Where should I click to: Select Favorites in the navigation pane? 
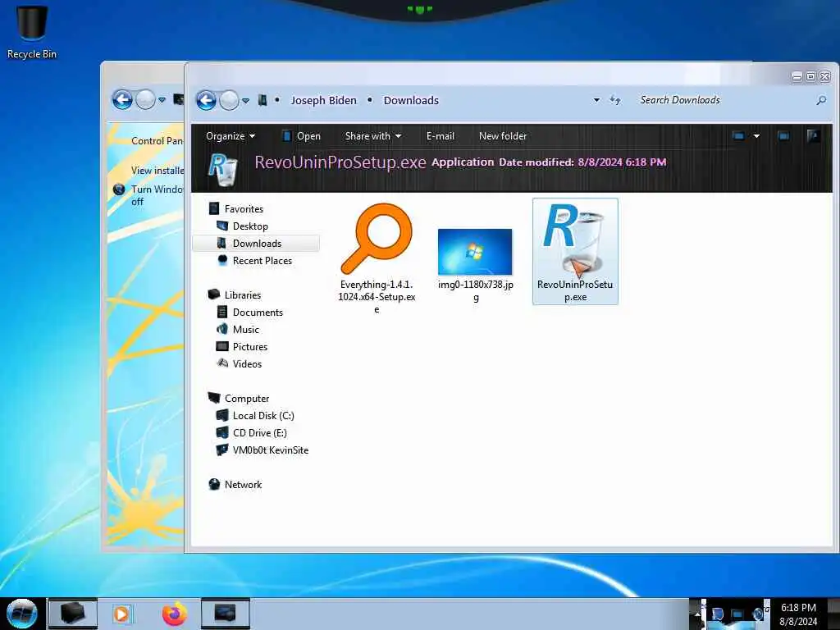click(x=244, y=209)
